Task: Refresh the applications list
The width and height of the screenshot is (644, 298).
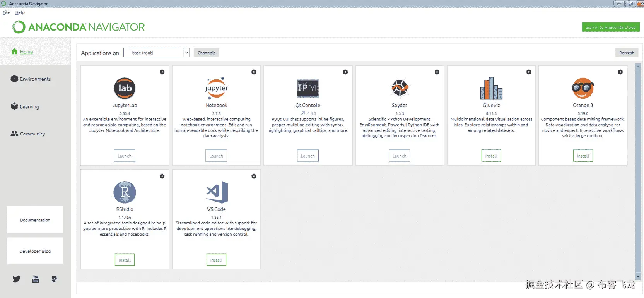Action: pos(627,53)
